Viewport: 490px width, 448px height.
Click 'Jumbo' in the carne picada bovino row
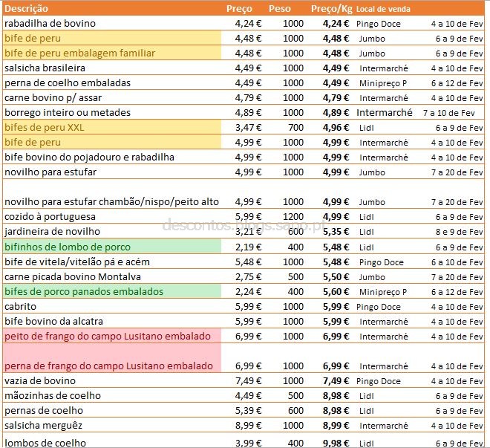tap(372, 277)
